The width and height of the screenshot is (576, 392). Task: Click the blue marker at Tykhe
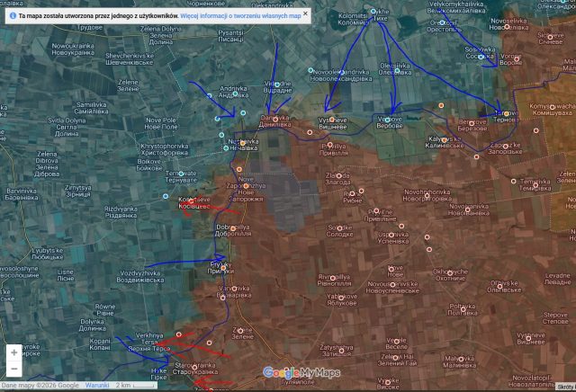(374, 10)
